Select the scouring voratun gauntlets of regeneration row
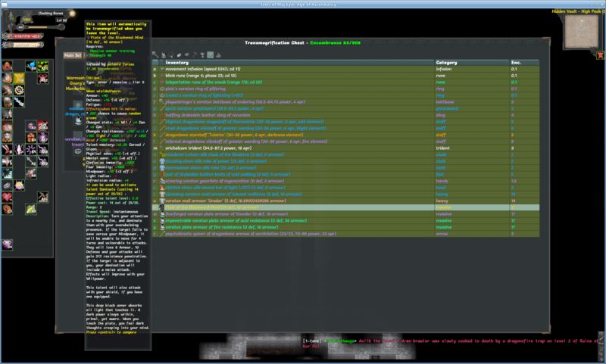Screen dimensions: 606x364 pyautogui.click(x=345, y=181)
